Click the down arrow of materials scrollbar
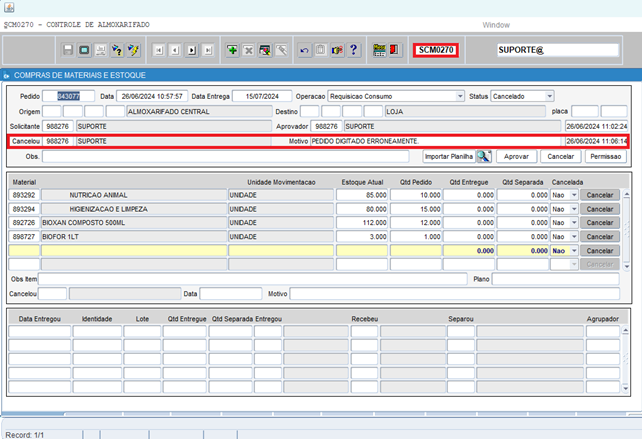 pyautogui.click(x=626, y=267)
